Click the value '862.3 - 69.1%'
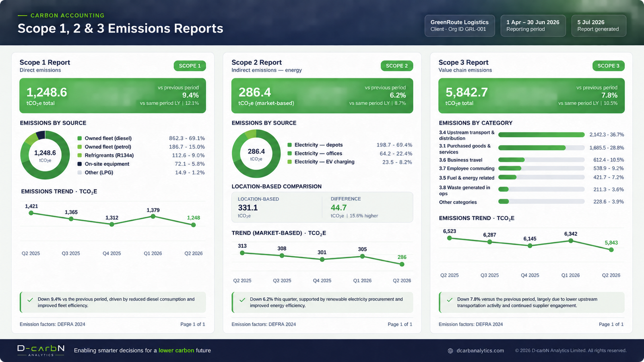644x362 pixels. coord(187,138)
